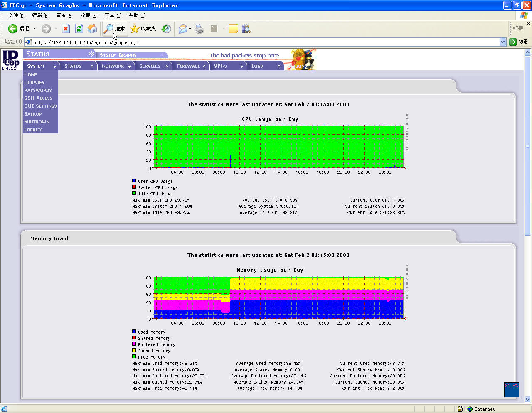532x413 pixels.
Task: Open the System menu tab
Action: [x=41, y=66]
